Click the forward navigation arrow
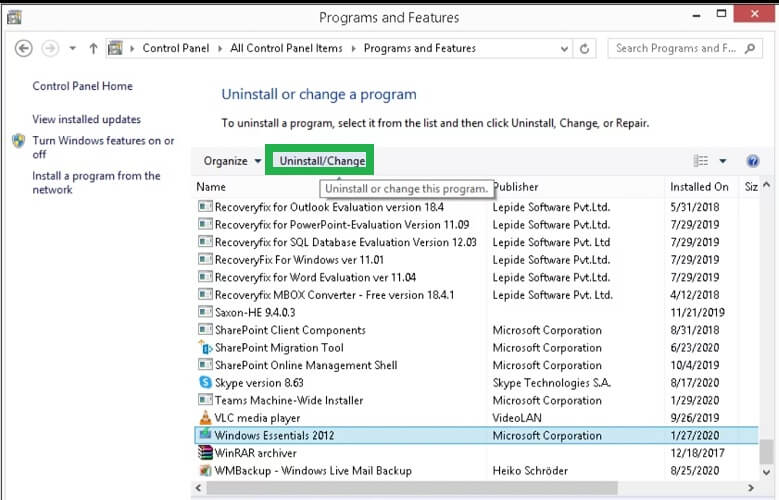Viewport: 779px width, 500px height. (x=50, y=48)
